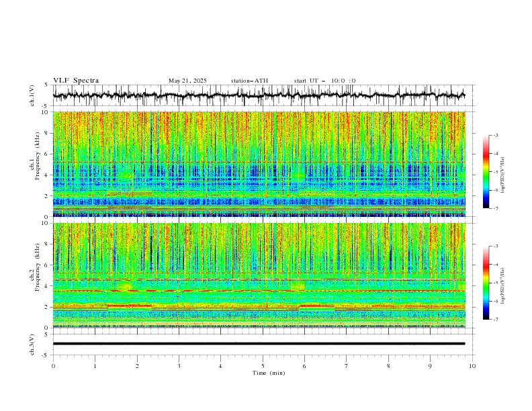532x411 pixels.
Task: Click the lower PSD color bar
Action: (486, 283)
